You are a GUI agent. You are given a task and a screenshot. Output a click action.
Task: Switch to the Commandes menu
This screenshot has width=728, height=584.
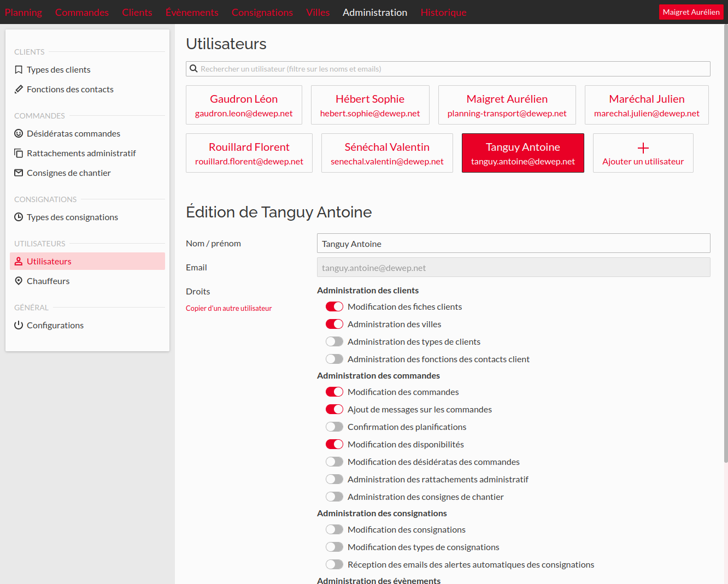(x=82, y=12)
